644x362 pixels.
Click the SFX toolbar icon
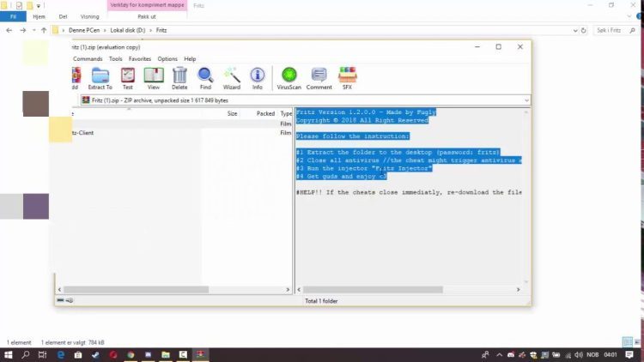348,78
